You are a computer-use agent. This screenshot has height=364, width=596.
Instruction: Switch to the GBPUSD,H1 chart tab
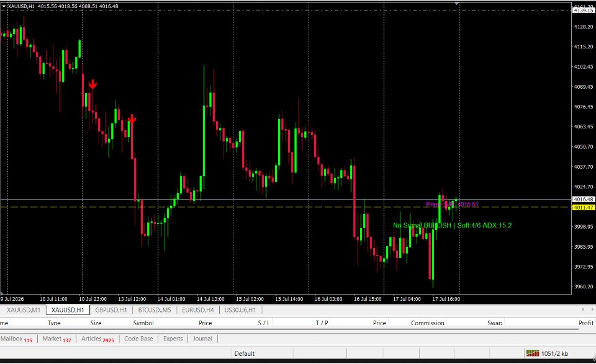[111, 309]
